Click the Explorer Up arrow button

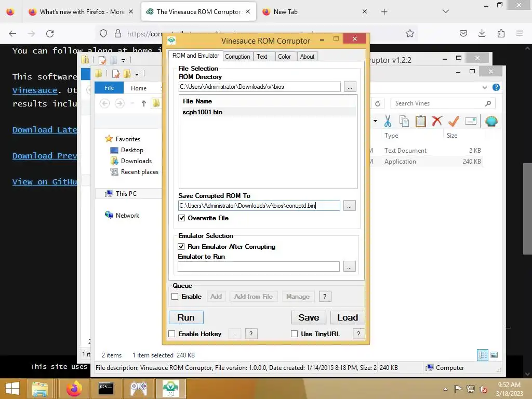click(x=144, y=103)
